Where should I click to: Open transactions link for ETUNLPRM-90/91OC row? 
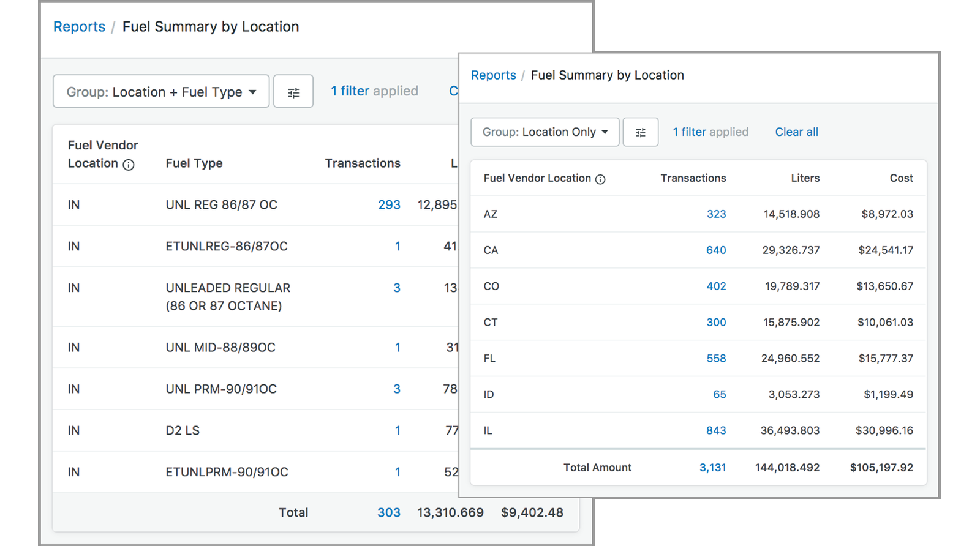(398, 473)
